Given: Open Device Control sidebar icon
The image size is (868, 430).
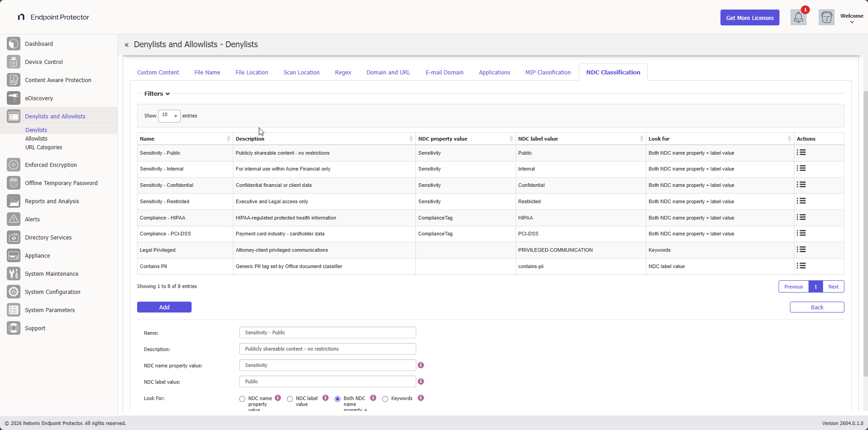Looking at the screenshot, I should [14, 62].
